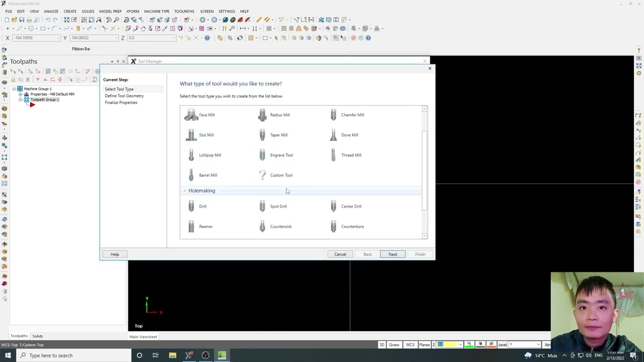Click the Undo toolbar icon
Image resolution: width=644 pixels, height=362 pixels.
coord(48,20)
